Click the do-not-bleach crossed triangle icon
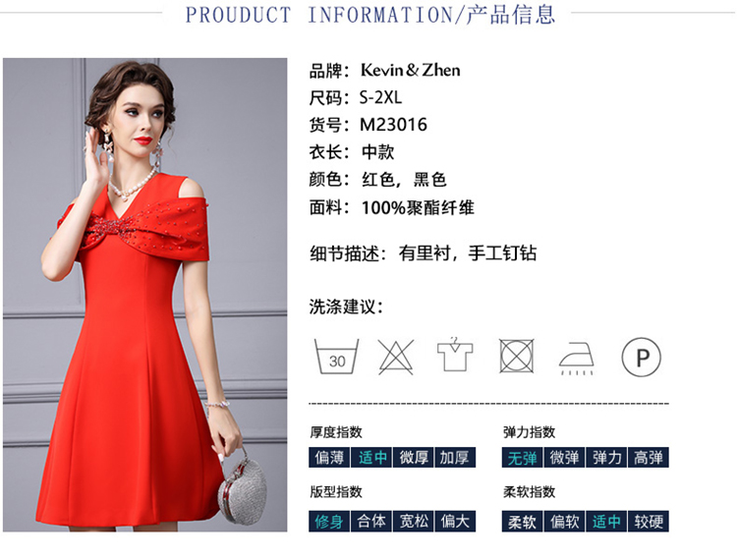Viewport: 737px width, 560px height. click(396, 357)
